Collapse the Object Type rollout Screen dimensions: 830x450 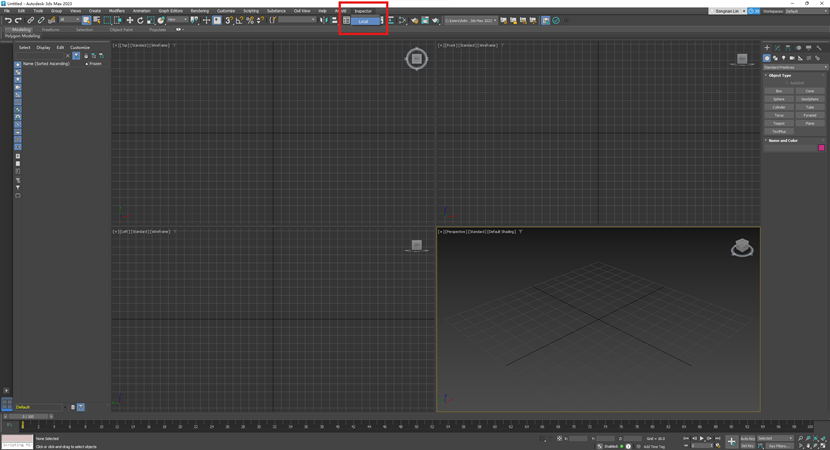pyautogui.click(x=780, y=75)
